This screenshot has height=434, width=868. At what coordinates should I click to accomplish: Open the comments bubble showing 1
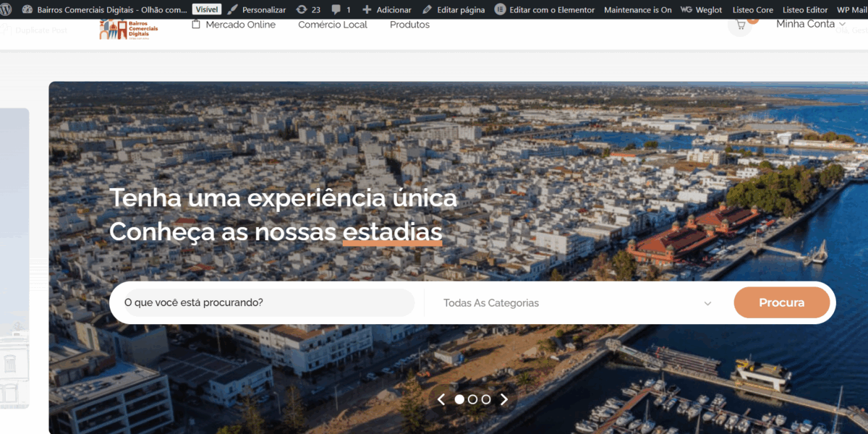click(x=341, y=10)
